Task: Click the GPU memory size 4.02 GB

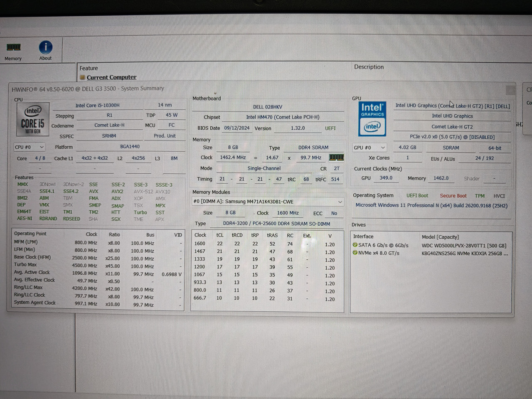Action: [407, 148]
